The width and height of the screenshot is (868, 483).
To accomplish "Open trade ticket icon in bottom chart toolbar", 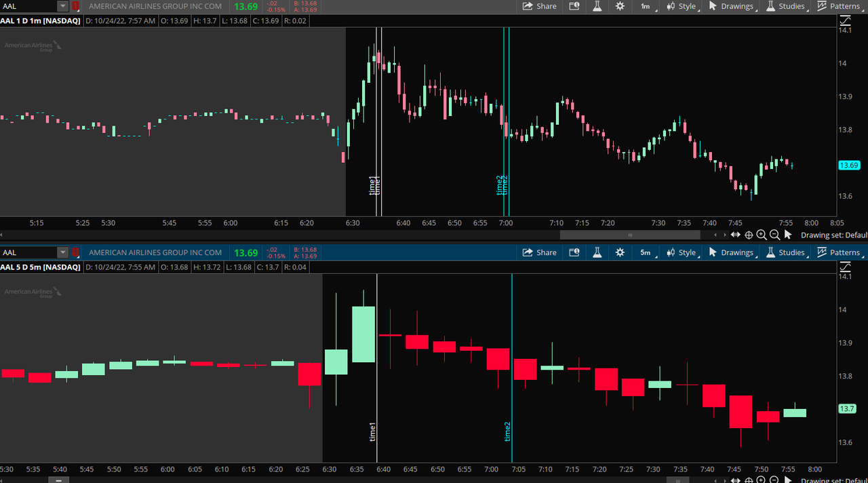I will click(574, 252).
